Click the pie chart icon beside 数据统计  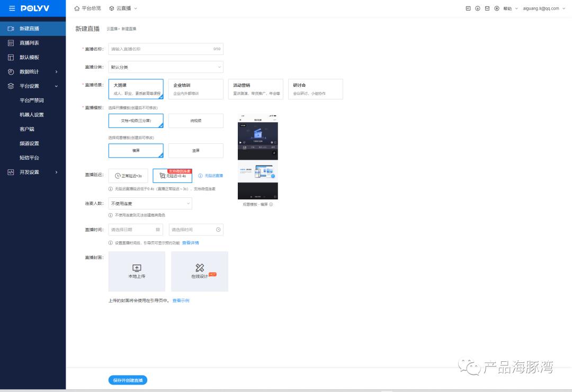(x=11, y=72)
